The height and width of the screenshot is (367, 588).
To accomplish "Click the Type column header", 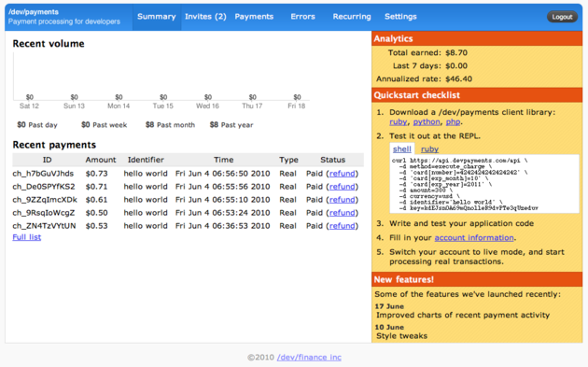I will tap(288, 160).
